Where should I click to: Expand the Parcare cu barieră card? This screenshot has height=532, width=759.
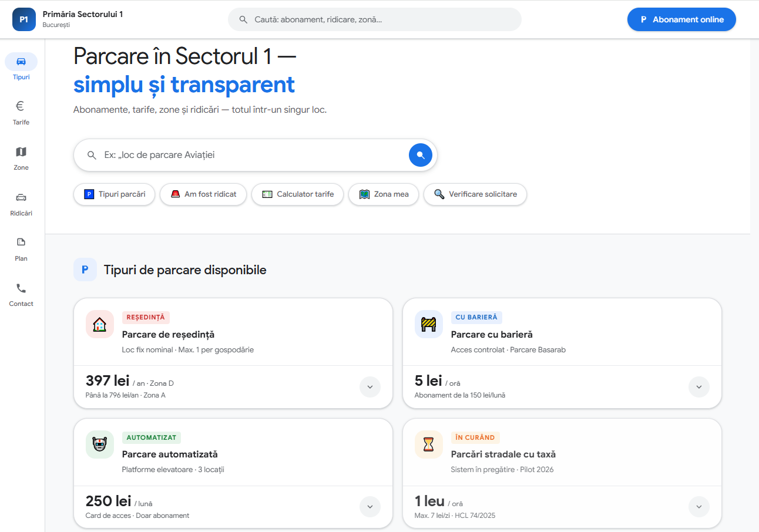coord(699,387)
